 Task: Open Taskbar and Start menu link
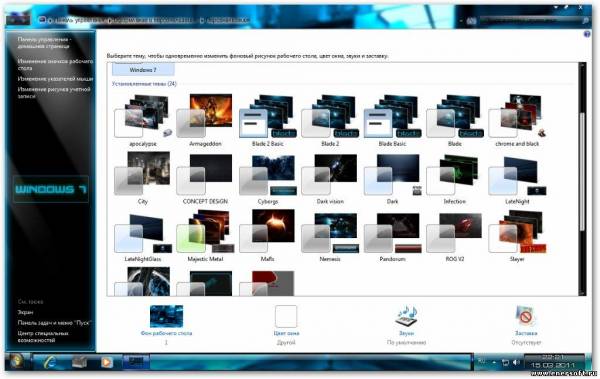click(x=54, y=323)
